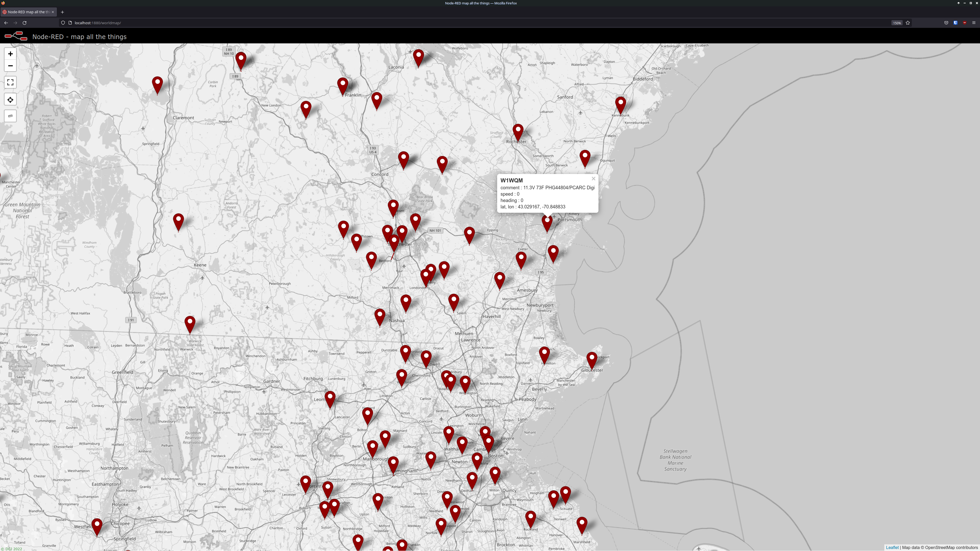The width and height of the screenshot is (980, 551).
Task: Reload the worldmap page
Action: (25, 23)
